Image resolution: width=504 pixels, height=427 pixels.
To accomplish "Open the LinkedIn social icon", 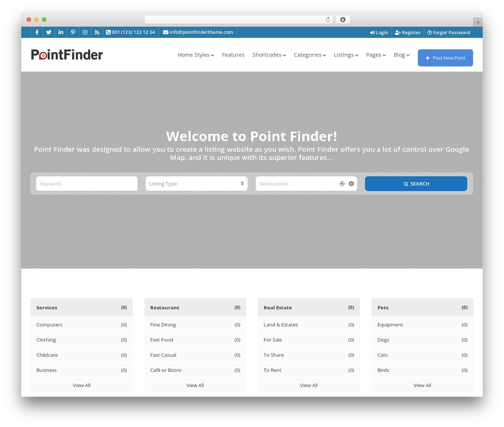I will coord(61,32).
